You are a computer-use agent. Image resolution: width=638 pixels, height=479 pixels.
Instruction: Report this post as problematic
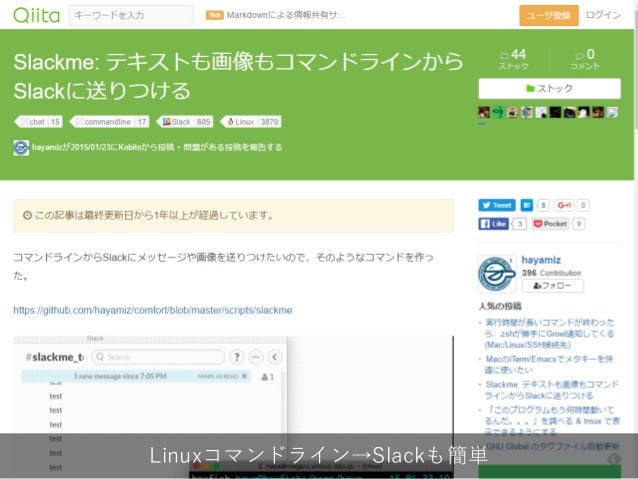pyautogui.click(x=233, y=147)
